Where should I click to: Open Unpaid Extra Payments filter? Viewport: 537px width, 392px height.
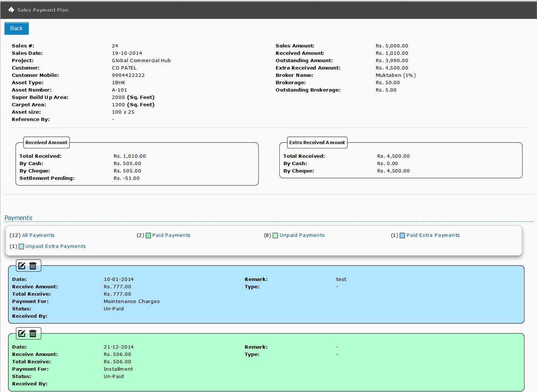click(55, 246)
